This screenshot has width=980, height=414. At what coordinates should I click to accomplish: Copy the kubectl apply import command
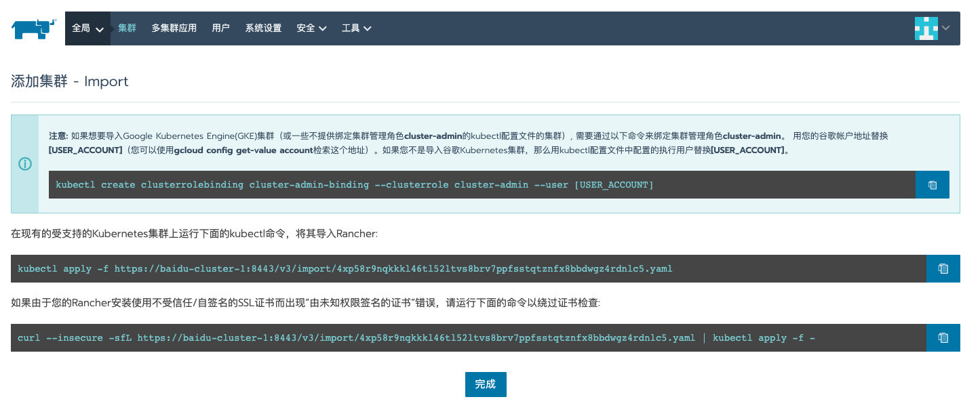click(x=943, y=268)
